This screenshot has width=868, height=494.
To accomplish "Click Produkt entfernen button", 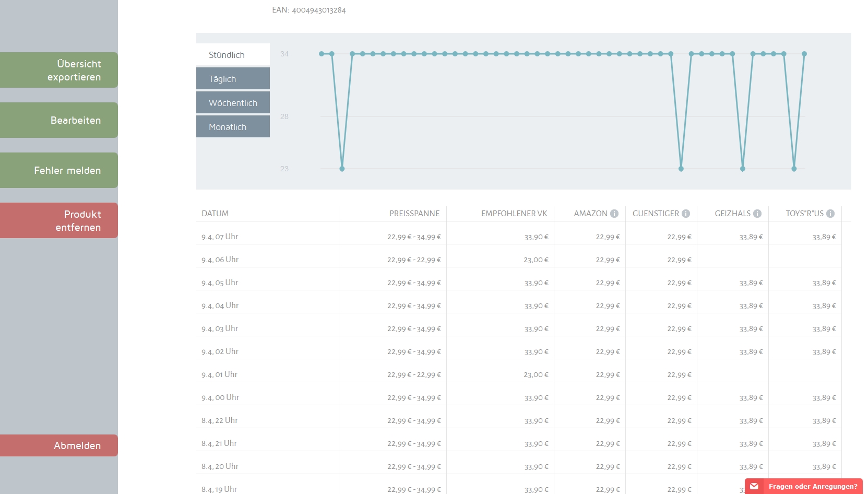I will 59,221.
